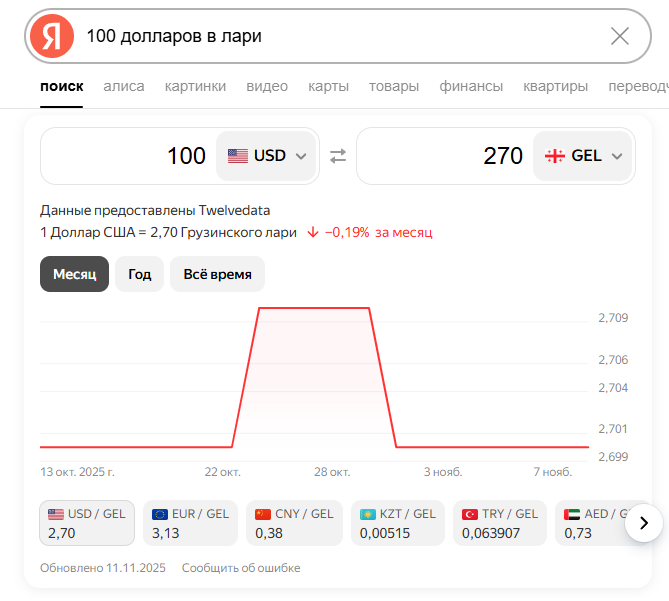669x601 pixels.
Task: Select the TRY / GEL currency pair chip
Action: [x=500, y=523]
